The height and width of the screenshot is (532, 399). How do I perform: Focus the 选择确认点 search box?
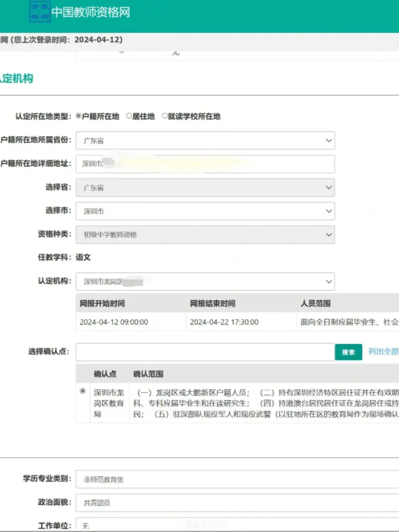[x=205, y=352]
